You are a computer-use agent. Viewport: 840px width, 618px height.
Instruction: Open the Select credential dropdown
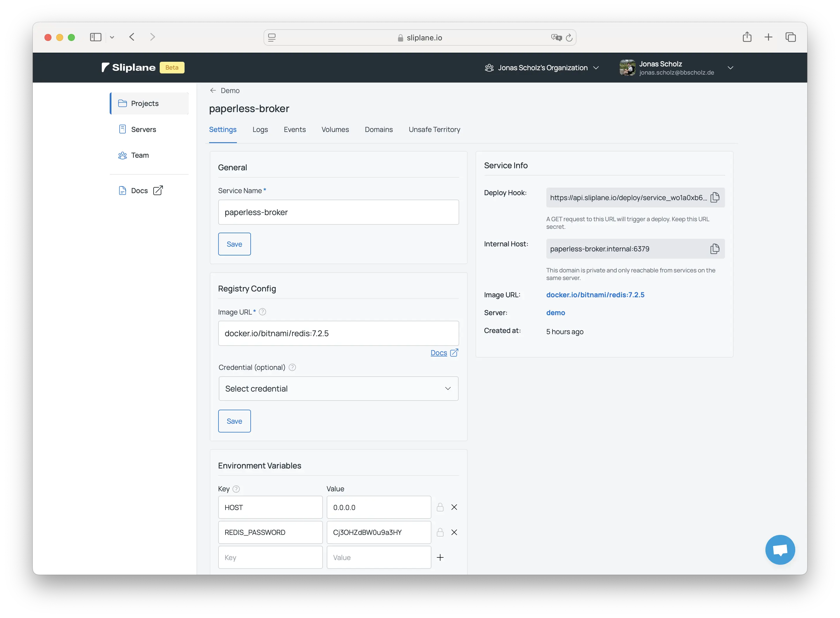click(338, 389)
